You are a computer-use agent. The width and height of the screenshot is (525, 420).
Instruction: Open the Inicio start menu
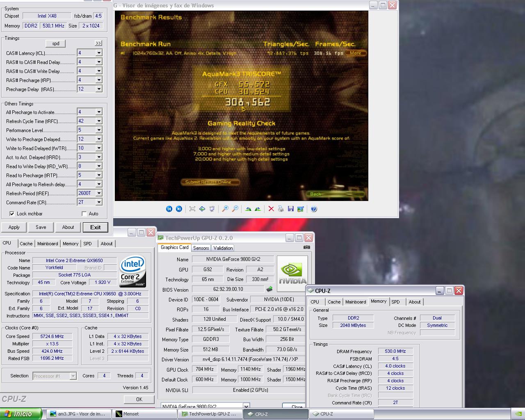click(x=21, y=414)
